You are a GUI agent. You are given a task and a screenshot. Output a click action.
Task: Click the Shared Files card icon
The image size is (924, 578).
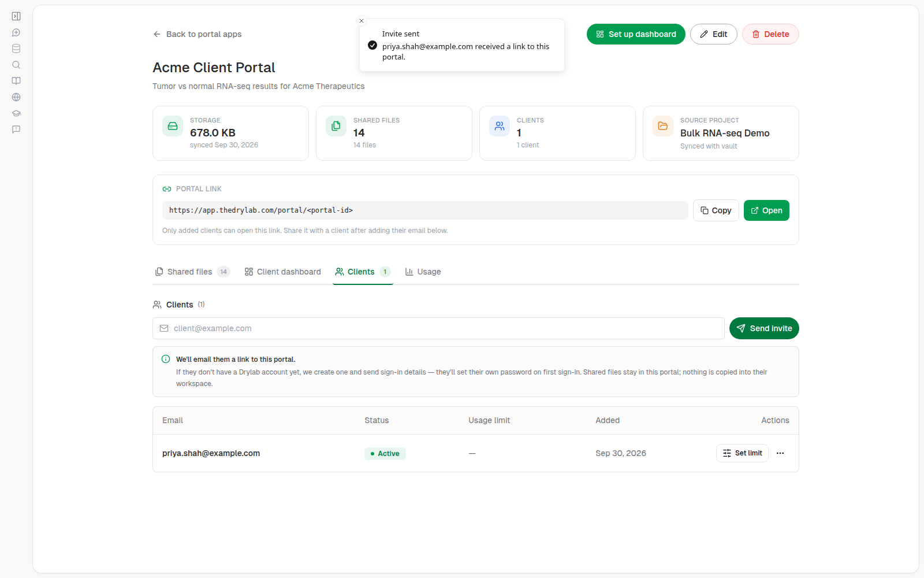[x=336, y=126]
